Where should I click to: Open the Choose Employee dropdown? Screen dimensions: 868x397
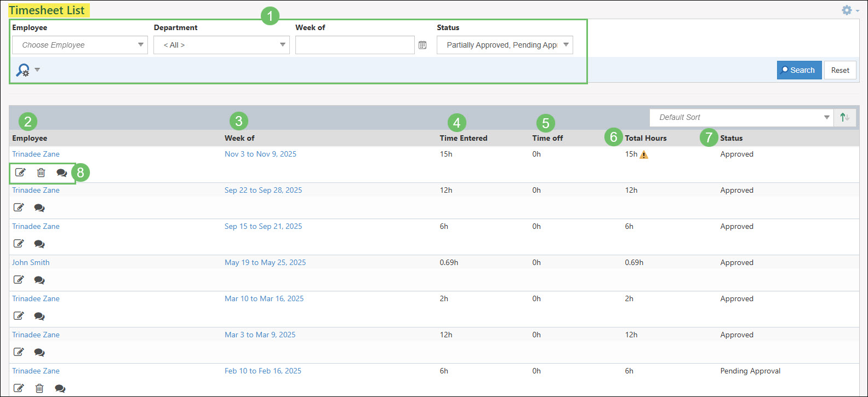(80, 45)
